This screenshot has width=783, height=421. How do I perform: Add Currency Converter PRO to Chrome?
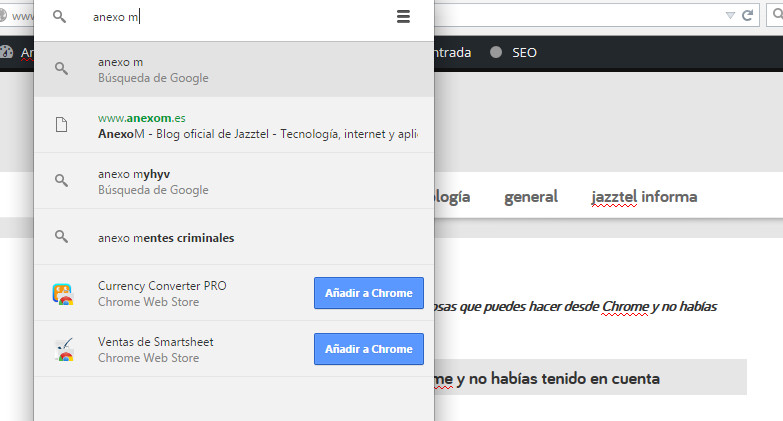[369, 293]
